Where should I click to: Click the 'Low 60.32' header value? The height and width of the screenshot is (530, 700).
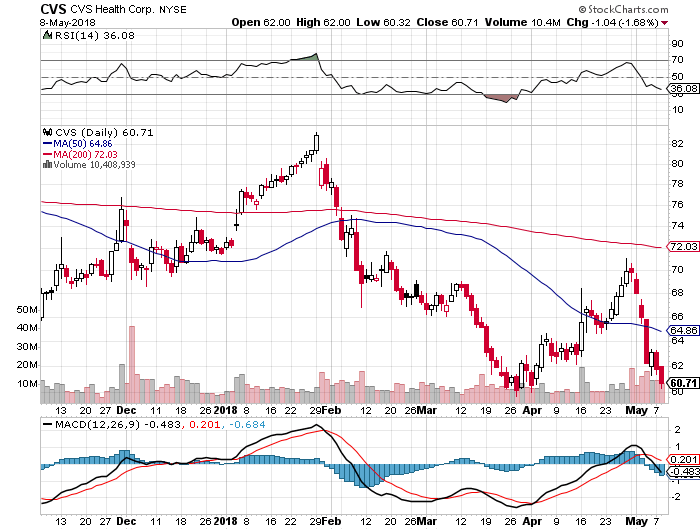pos(383,22)
